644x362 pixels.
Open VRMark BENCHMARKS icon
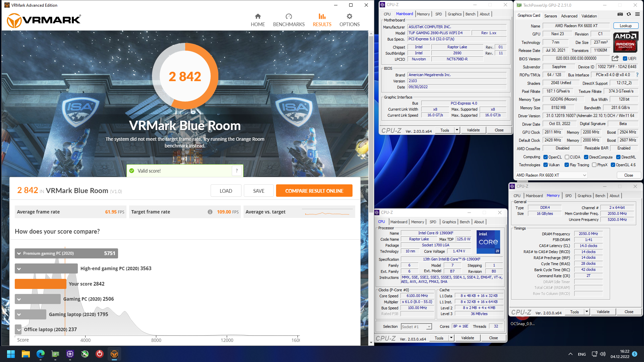click(x=289, y=16)
